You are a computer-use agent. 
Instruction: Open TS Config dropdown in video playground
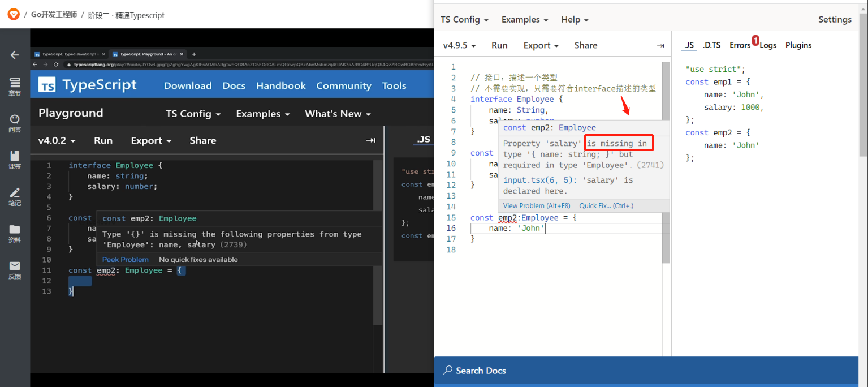coord(193,114)
